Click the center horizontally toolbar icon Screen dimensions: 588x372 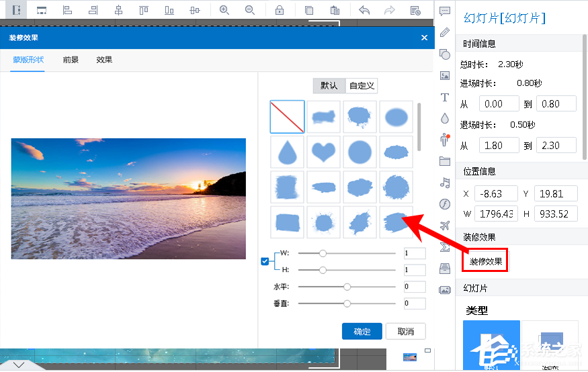click(118, 10)
